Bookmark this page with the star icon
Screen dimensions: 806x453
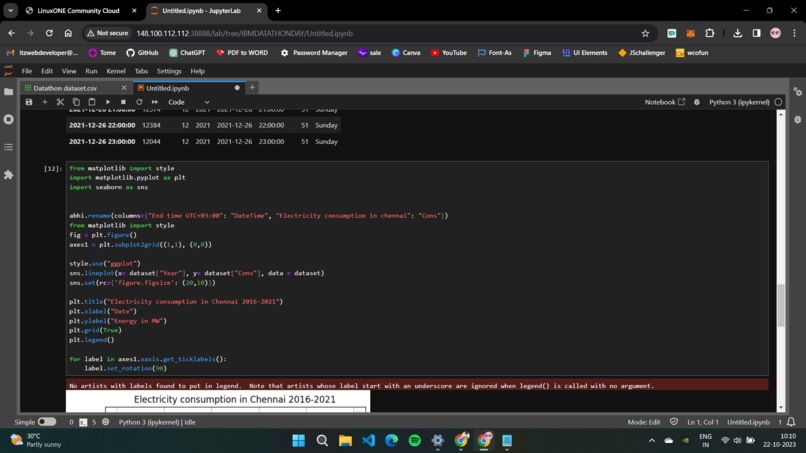click(645, 33)
